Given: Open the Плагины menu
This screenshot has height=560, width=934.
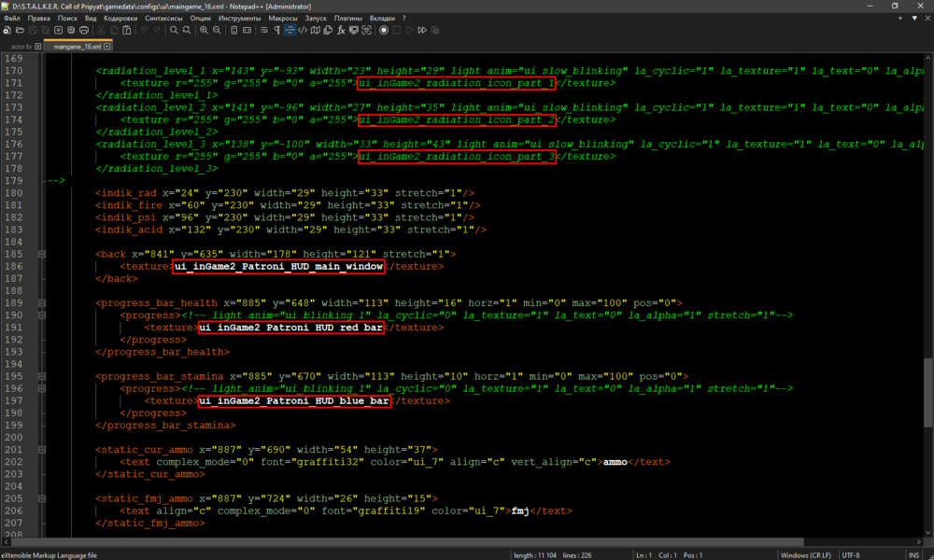Looking at the screenshot, I should pos(347,18).
